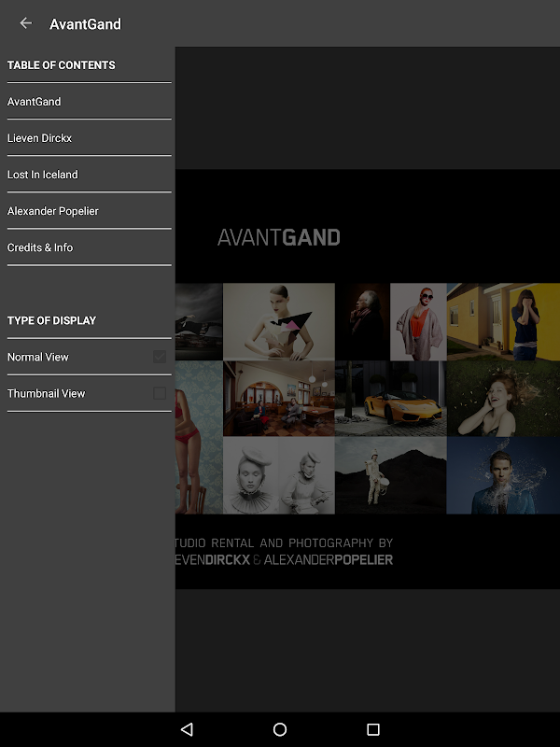Open AvantGand in the table of contents
Image resolution: width=560 pixels, height=747 pixels.
coord(89,102)
